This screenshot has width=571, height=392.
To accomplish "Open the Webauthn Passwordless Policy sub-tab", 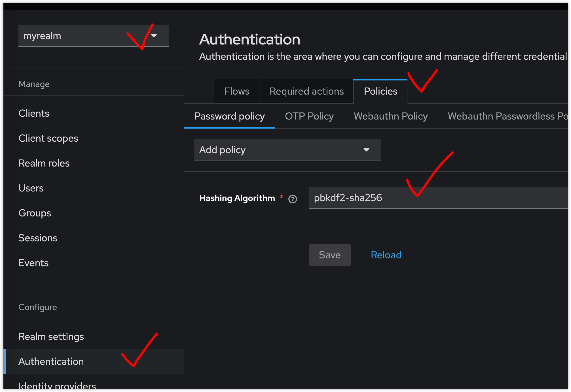I will 507,116.
